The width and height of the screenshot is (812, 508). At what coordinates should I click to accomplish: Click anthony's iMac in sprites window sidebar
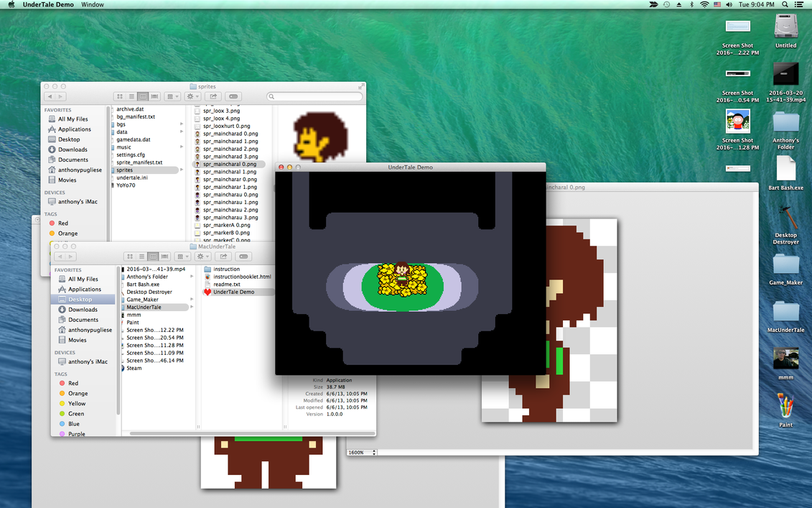pos(77,202)
